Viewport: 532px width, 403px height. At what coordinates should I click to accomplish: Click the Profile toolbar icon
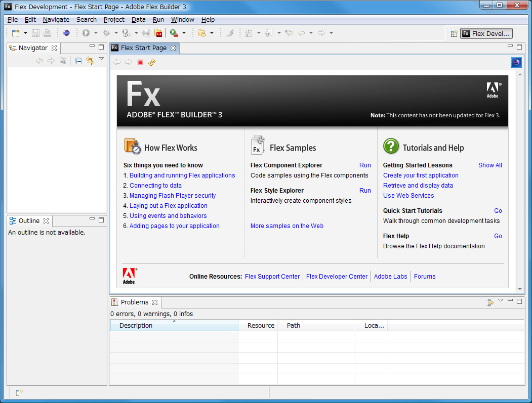(127, 33)
